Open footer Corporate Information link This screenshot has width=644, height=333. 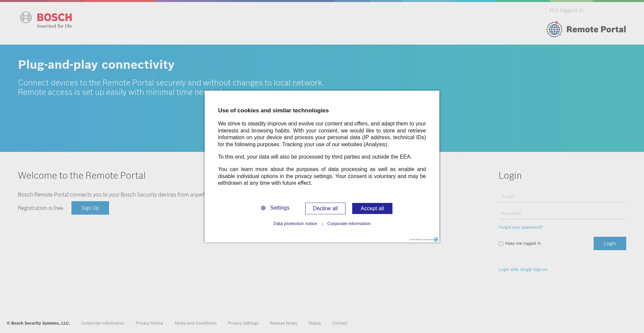tap(103, 323)
